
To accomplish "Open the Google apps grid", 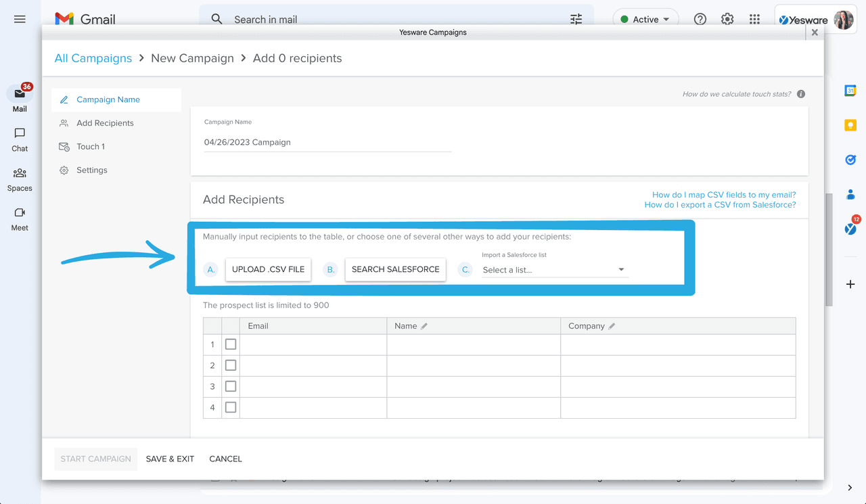I will [x=754, y=19].
